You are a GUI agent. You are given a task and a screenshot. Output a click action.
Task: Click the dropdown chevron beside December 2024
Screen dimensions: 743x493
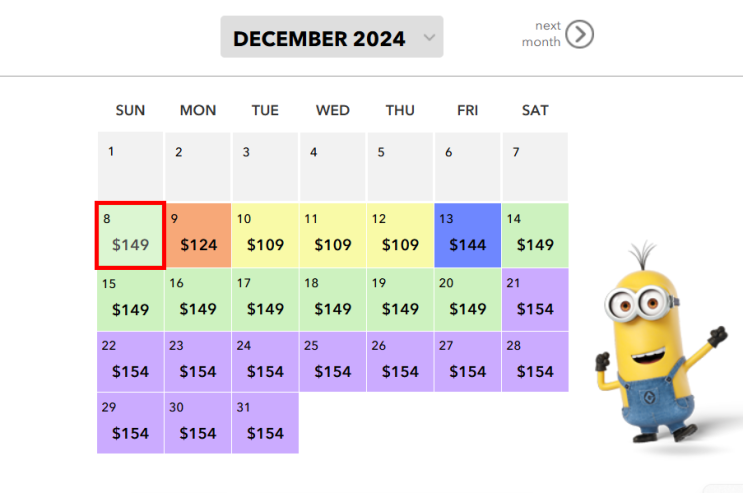pos(430,38)
